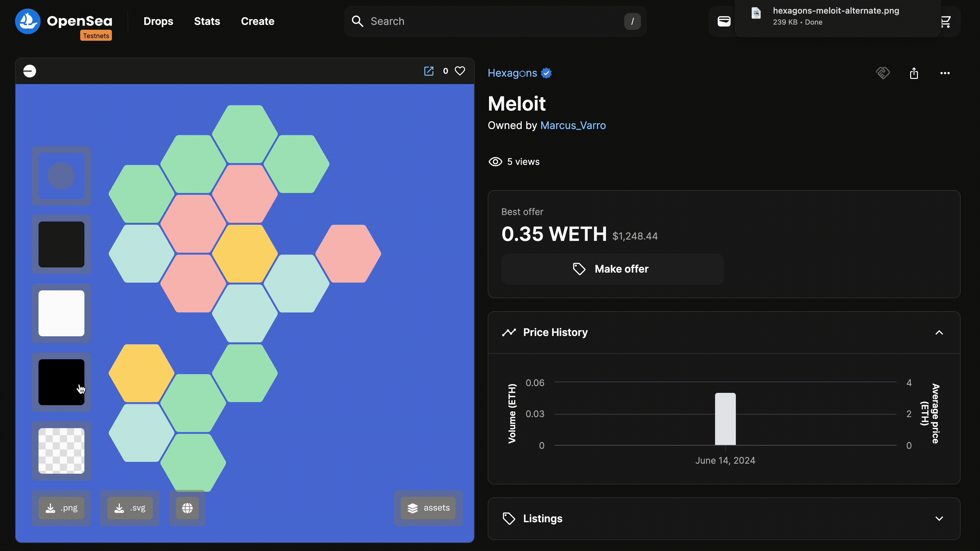The width and height of the screenshot is (980, 551).
Task: Click the globe icon below artwork
Action: (187, 508)
